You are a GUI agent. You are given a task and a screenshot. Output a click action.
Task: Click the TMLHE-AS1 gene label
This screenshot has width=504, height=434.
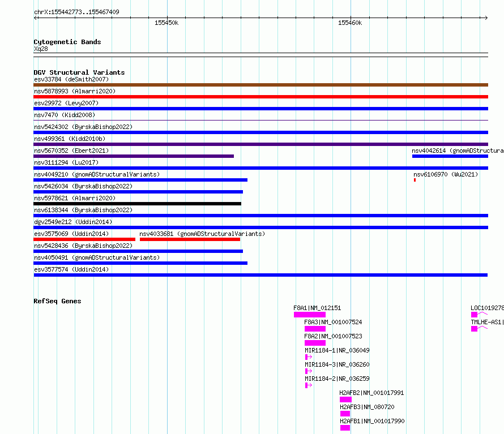pyautogui.click(x=487, y=322)
